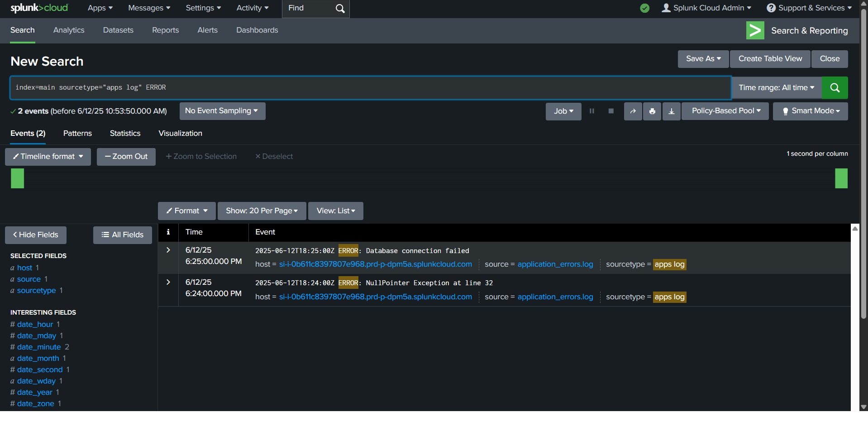Click the date_month interesting field
Screen dimensions: 868x431
[x=38, y=359]
